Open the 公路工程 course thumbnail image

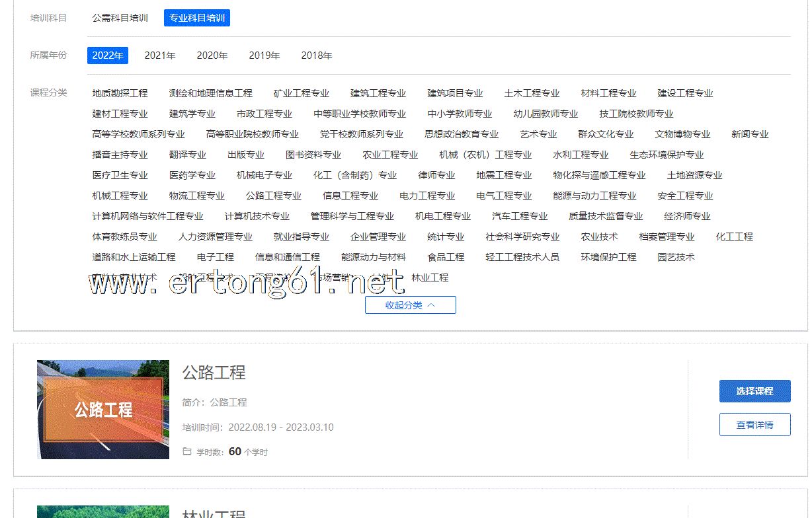pyautogui.click(x=103, y=410)
